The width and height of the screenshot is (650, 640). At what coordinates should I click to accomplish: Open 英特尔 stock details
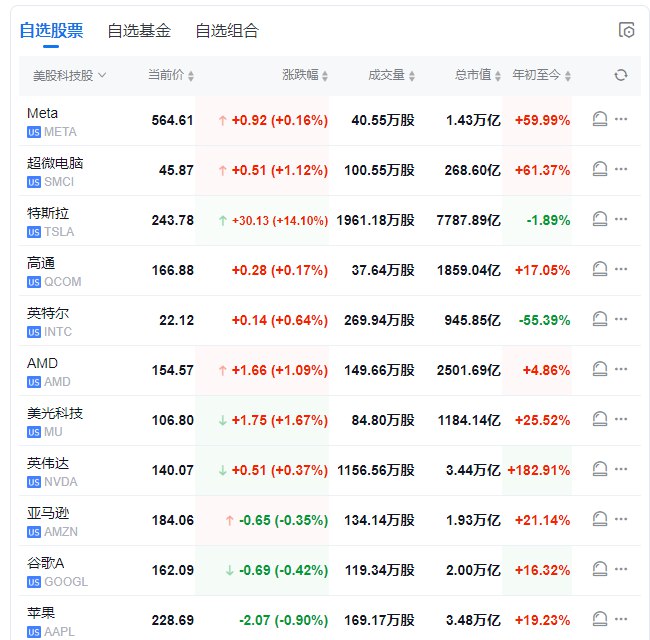[48, 313]
